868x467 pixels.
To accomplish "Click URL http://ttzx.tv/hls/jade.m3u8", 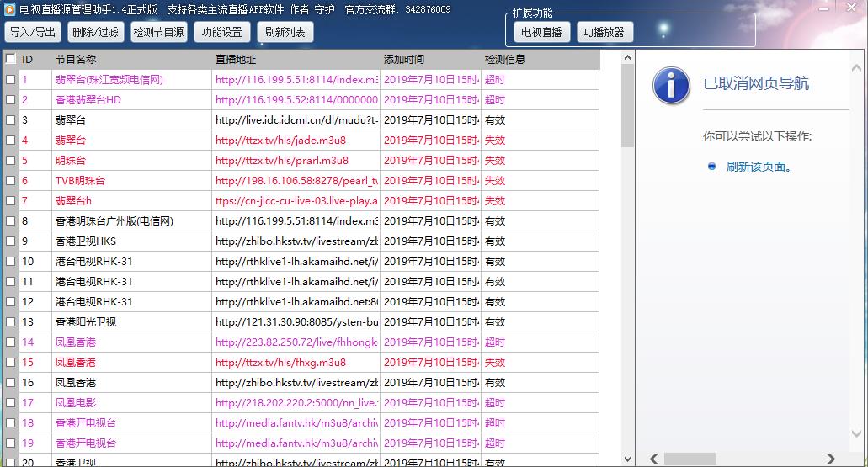I will pos(280,140).
